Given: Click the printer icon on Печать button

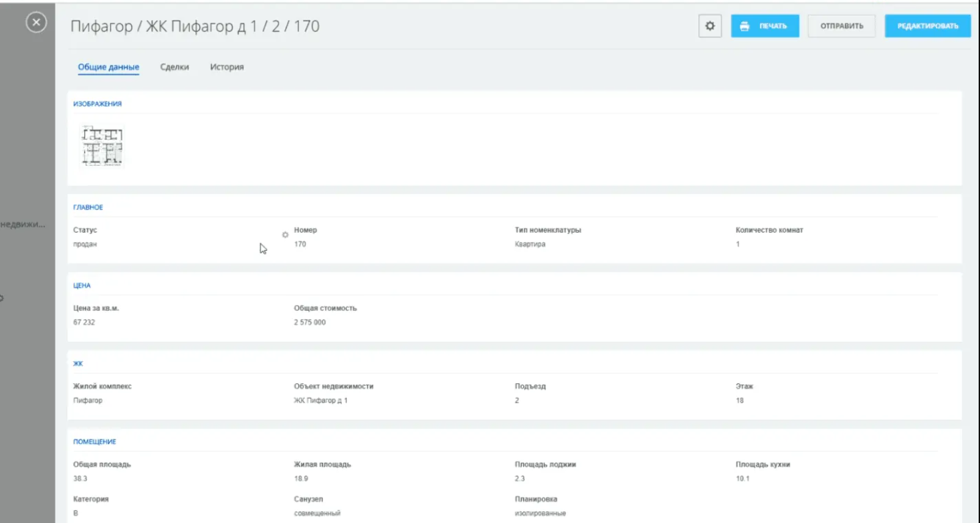Looking at the screenshot, I should pos(744,27).
